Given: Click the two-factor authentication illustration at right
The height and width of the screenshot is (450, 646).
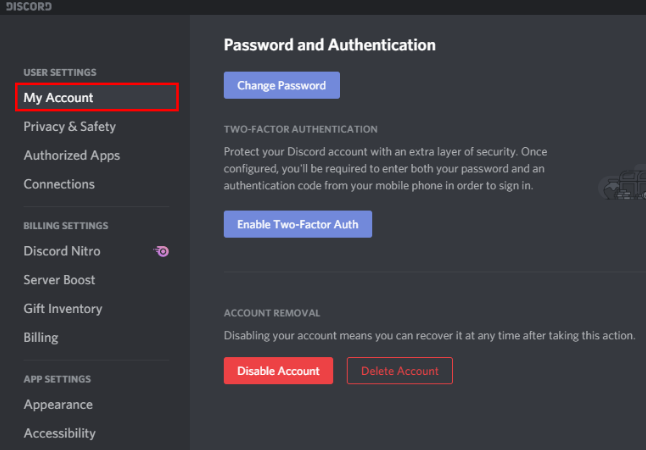Looking at the screenshot, I should pos(622,183).
